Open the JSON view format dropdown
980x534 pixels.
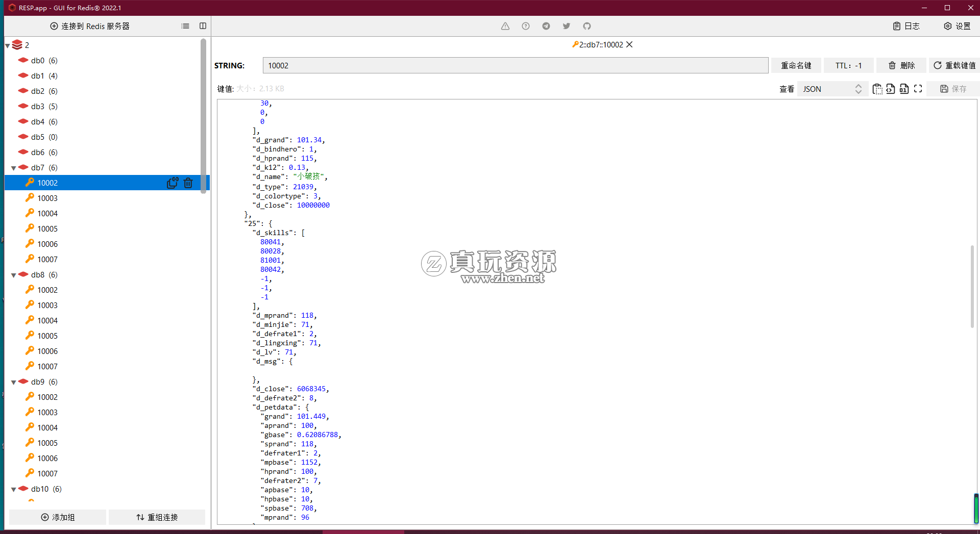point(832,89)
